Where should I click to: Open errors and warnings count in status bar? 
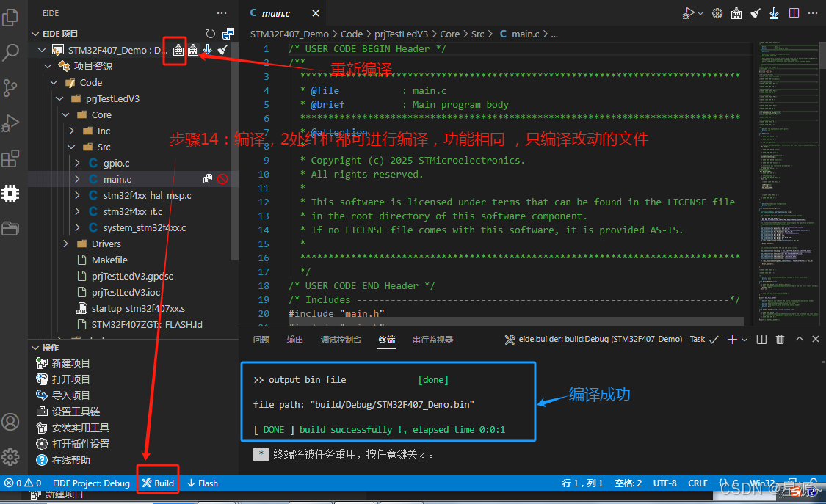(x=23, y=483)
